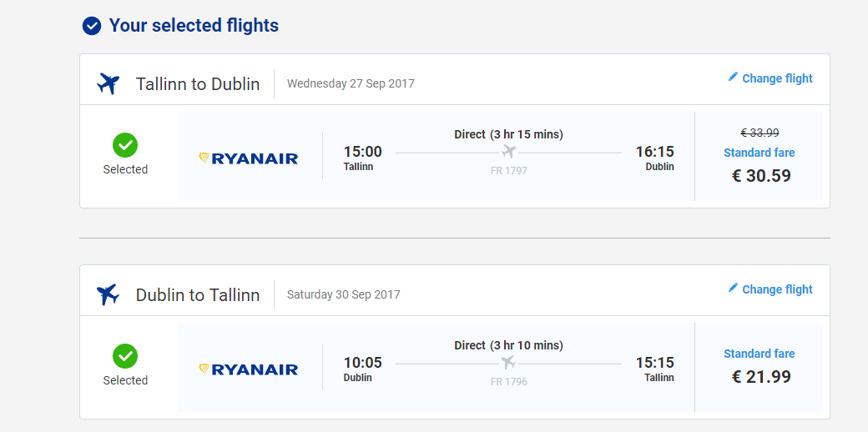Click the grey plane icon above FR 1797
This screenshot has height=432, width=868.
point(509,152)
